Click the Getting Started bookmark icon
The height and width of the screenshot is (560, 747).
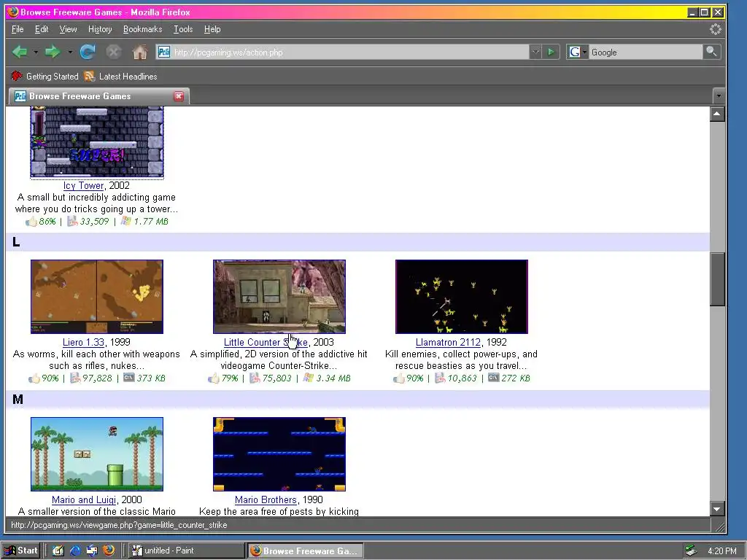pos(17,76)
